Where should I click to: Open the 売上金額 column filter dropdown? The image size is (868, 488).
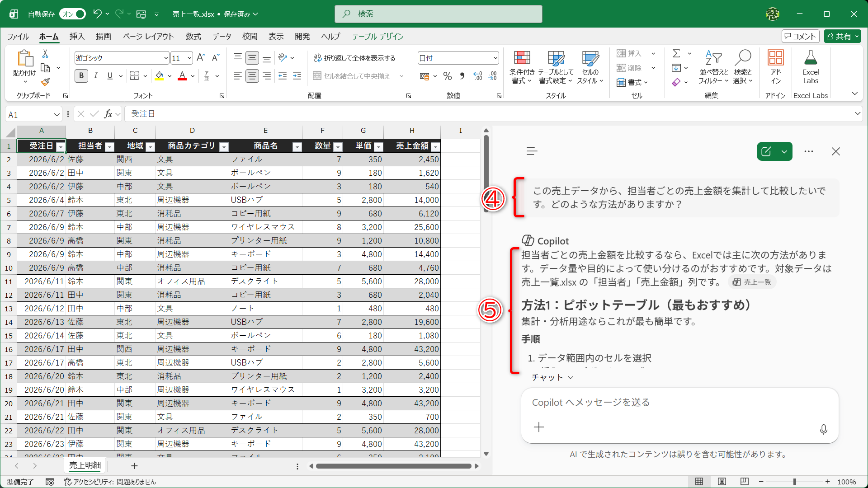click(x=435, y=147)
